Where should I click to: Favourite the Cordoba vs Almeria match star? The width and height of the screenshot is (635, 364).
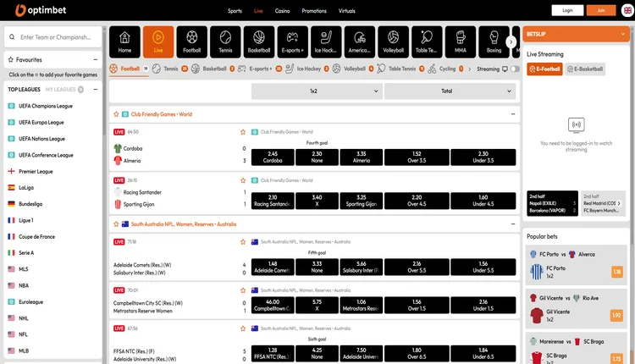[243, 132]
